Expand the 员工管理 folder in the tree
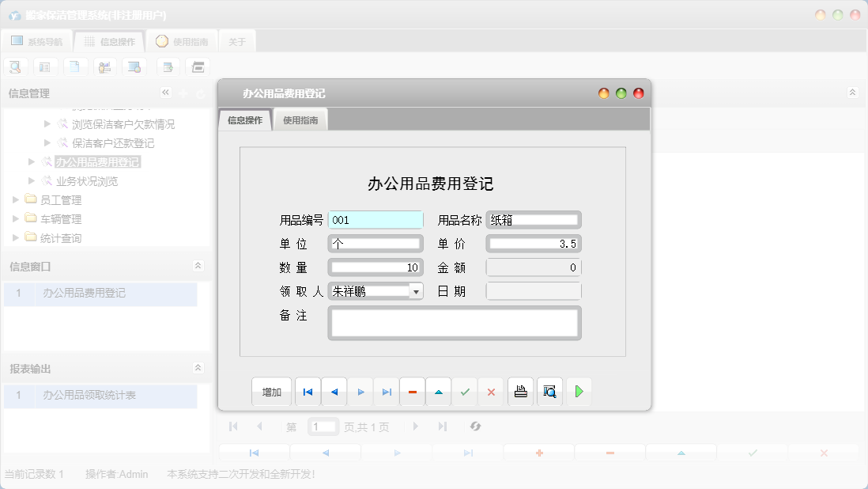The image size is (868, 489). click(x=15, y=199)
